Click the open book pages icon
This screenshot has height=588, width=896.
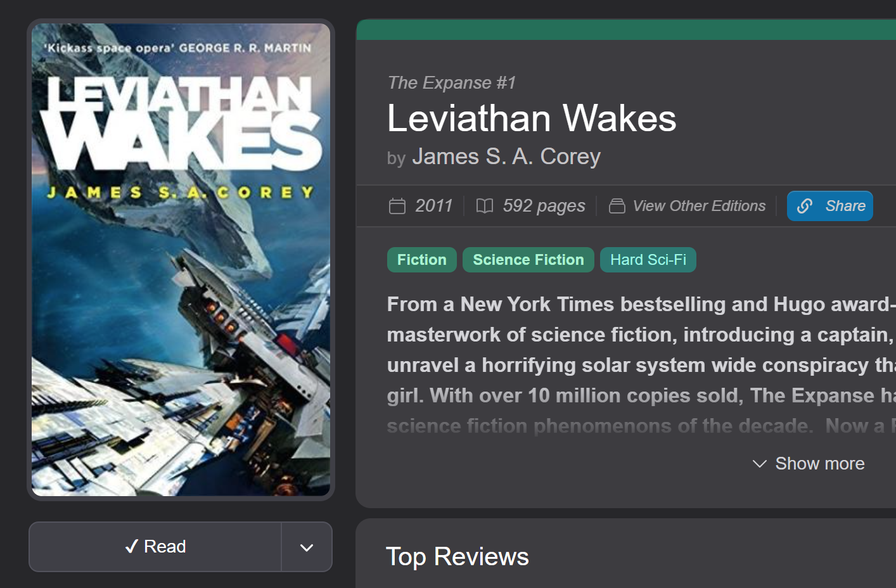point(485,206)
